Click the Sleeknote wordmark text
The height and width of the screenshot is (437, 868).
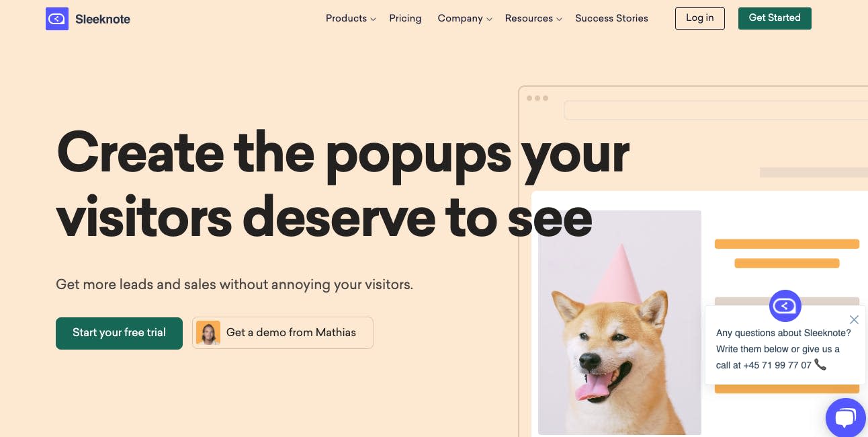tap(103, 19)
